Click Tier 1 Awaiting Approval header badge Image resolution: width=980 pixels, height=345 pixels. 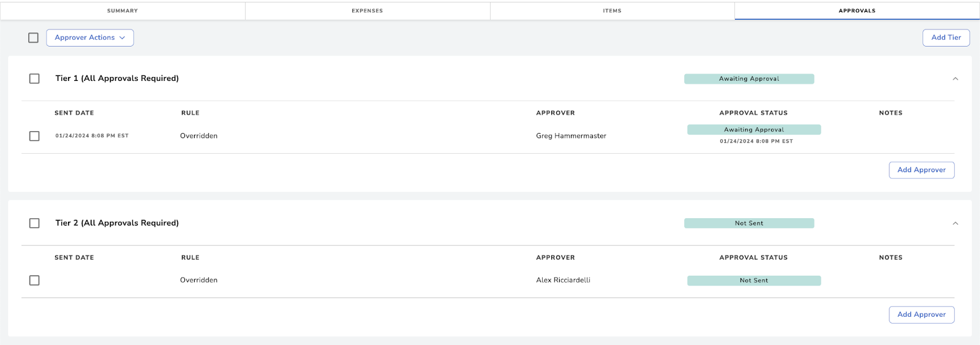pyautogui.click(x=749, y=78)
